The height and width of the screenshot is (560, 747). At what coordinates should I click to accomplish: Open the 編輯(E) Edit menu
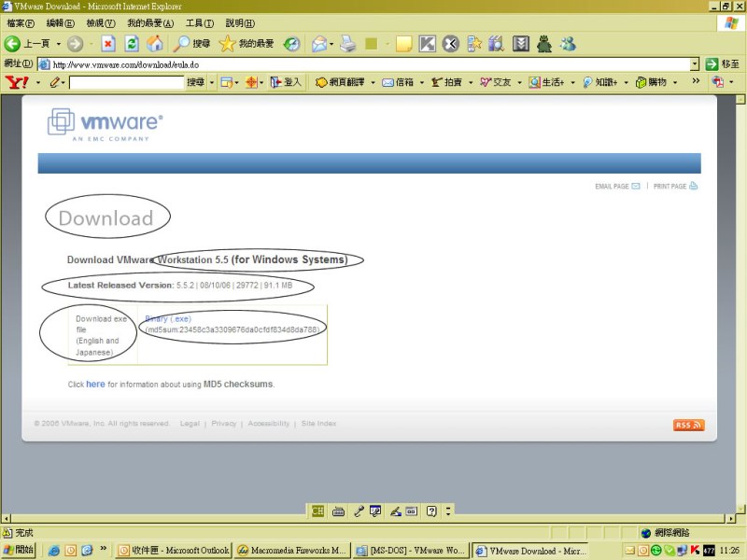60,22
